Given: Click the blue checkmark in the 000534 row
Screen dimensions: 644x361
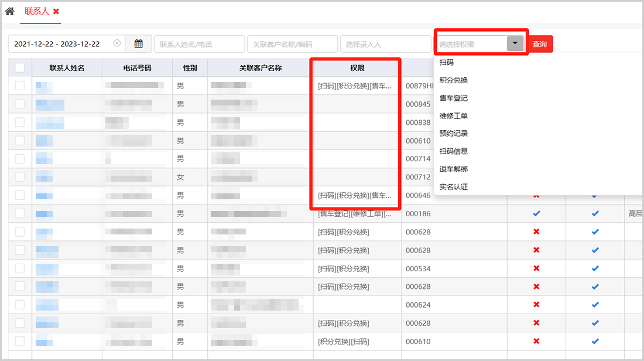Looking at the screenshot, I should (595, 268).
